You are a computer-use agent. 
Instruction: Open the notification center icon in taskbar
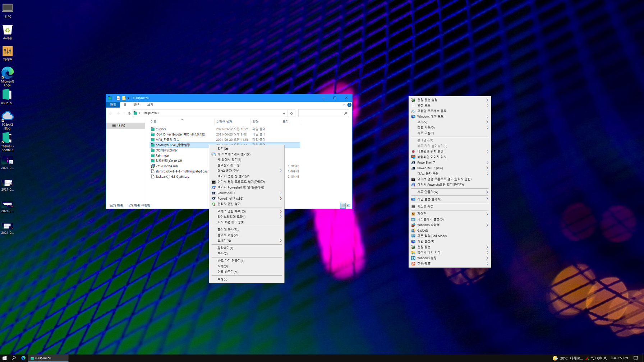tap(636, 358)
